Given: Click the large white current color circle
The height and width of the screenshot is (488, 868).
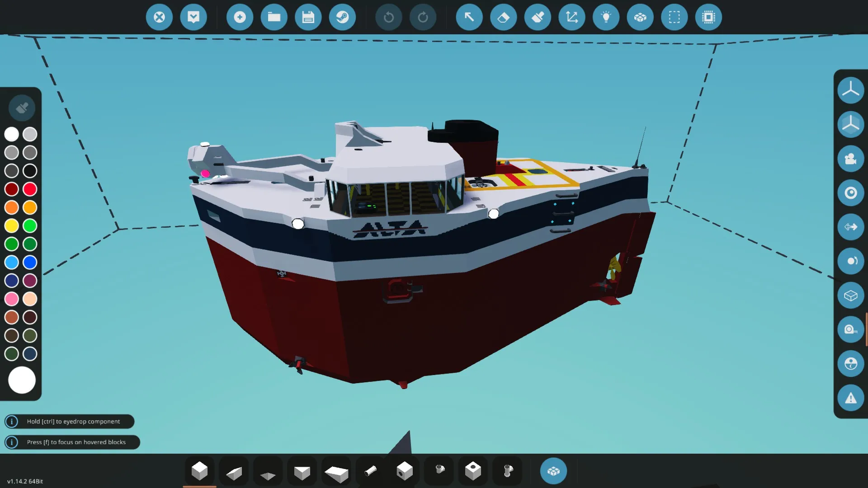Looking at the screenshot, I should [x=22, y=380].
